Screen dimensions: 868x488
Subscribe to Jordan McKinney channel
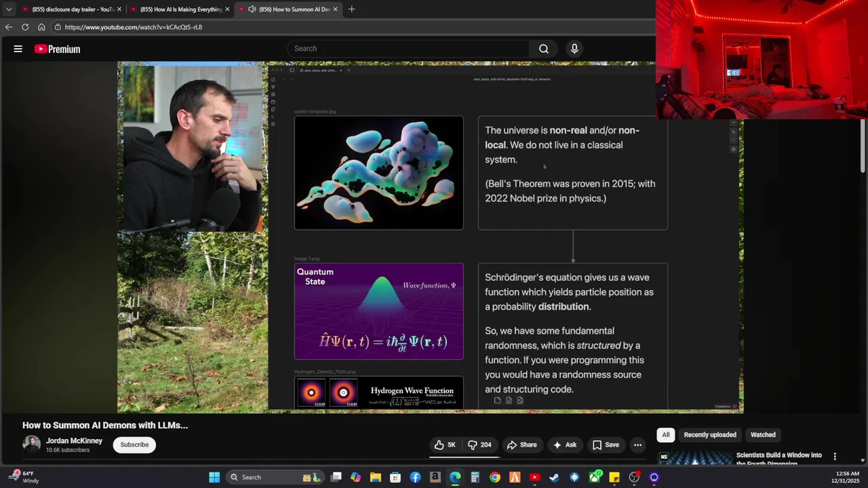tap(134, 445)
